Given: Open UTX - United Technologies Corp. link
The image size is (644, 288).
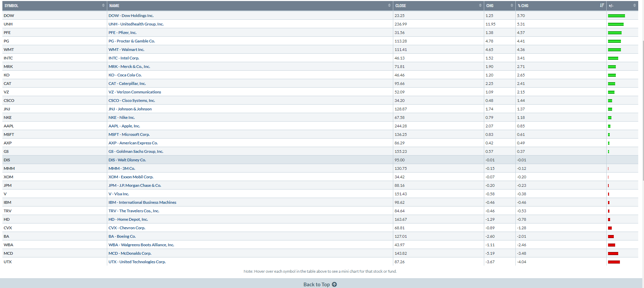Looking at the screenshot, I should pos(137,262).
